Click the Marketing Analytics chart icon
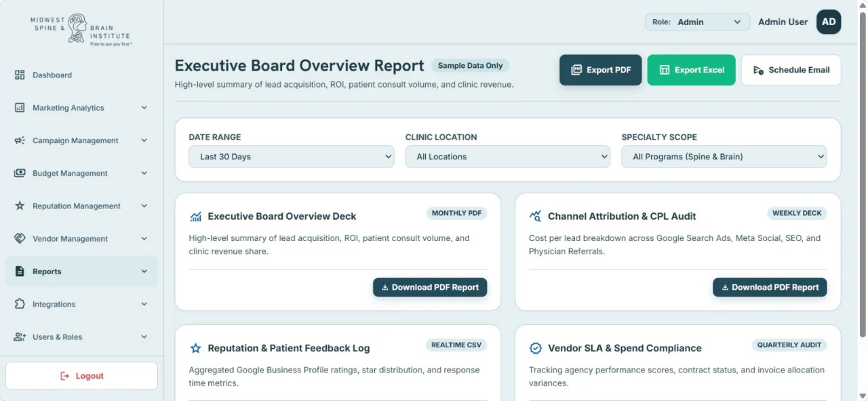Viewport: 868px width, 401px height. pyautogui.click(x=20, y=108)
